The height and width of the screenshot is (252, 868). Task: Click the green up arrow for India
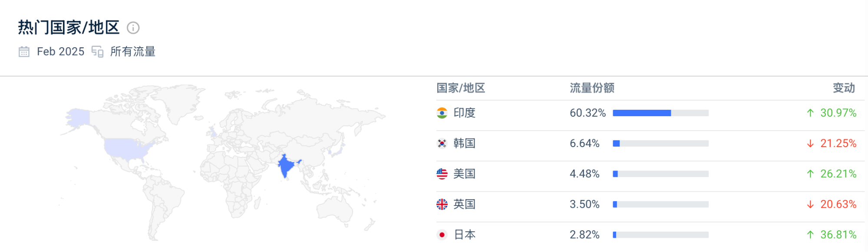click(810, 113)
